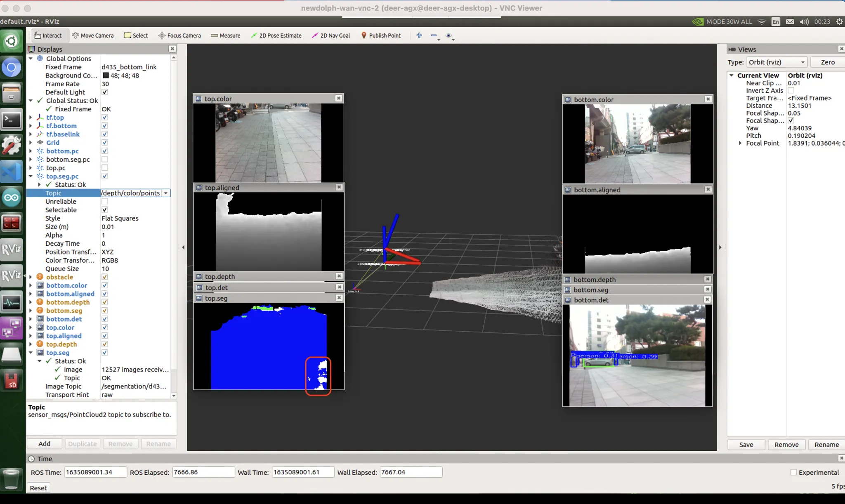Select the Interact tool tab
This screenshot has height=504, width=845.
click(48, 35)
